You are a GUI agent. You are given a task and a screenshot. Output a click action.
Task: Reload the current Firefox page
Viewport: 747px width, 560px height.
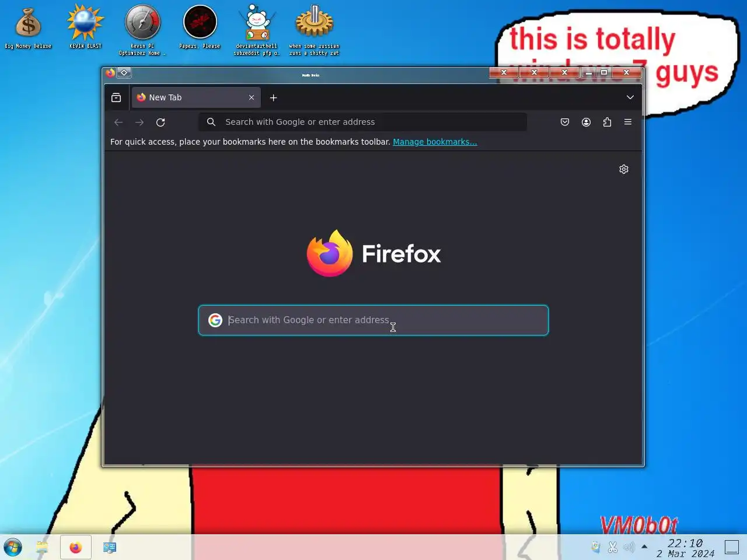160,122
